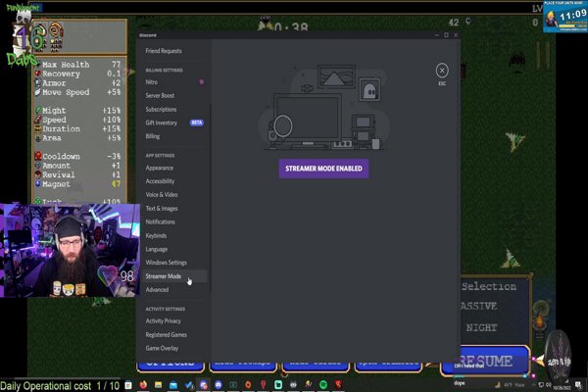Open the Nitro settings page

(x=152, y=81)
